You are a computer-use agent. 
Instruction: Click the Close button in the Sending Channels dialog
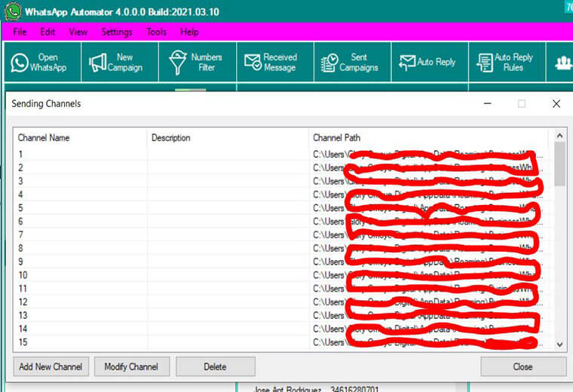(x=523, y=366)
